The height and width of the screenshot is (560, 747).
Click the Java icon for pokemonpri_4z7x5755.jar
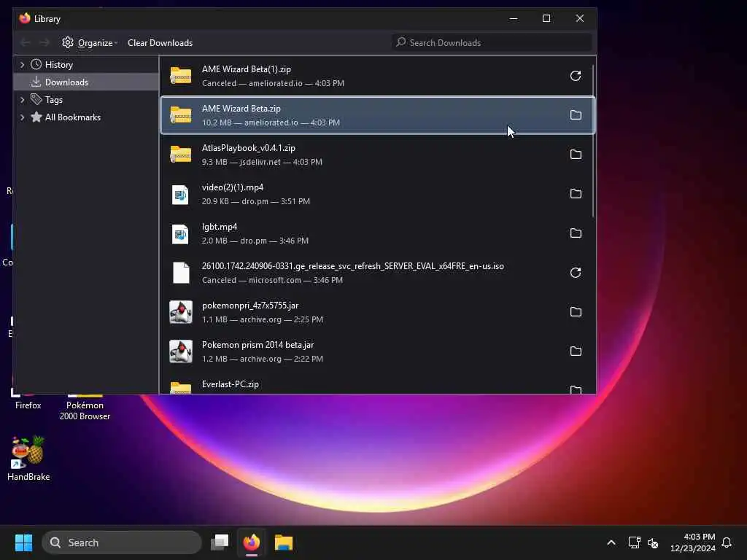(x=181, y=312)
